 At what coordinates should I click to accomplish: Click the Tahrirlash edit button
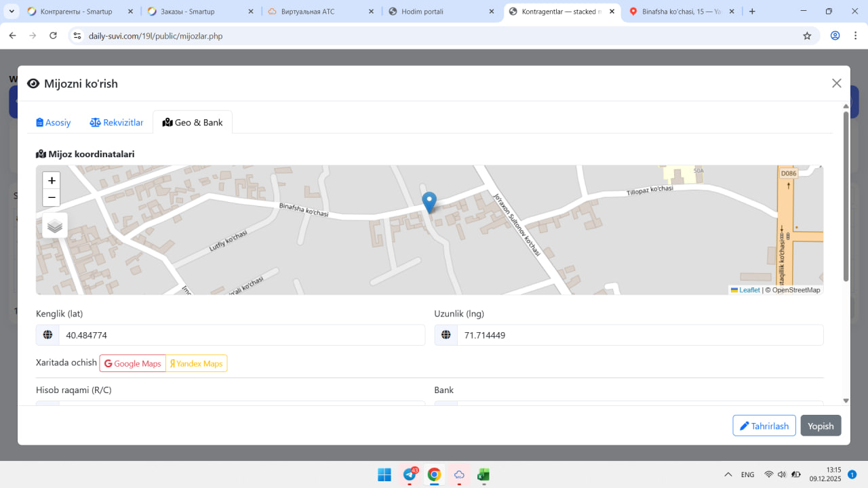click(764, 426)
